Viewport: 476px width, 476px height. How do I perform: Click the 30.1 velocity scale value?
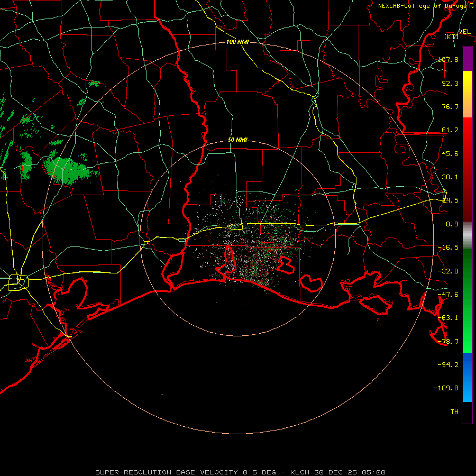[x=450, y=177]
